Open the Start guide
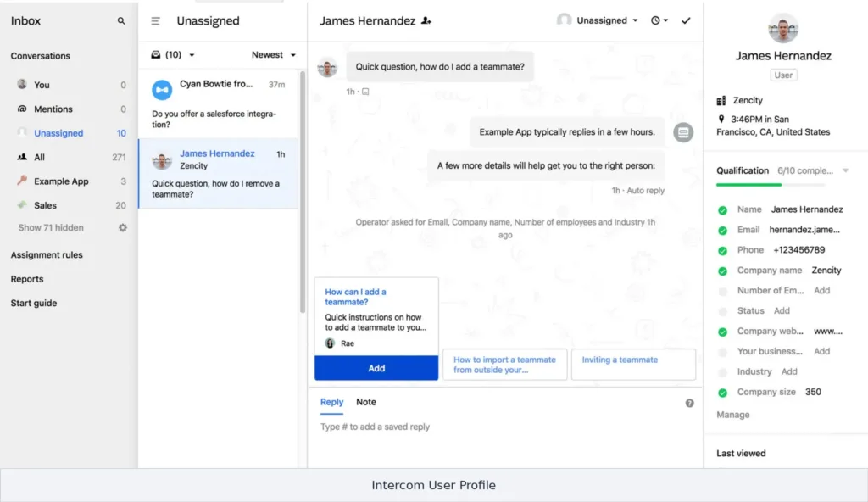The height and width of the screenshot is (502, 868). point(34,303)
